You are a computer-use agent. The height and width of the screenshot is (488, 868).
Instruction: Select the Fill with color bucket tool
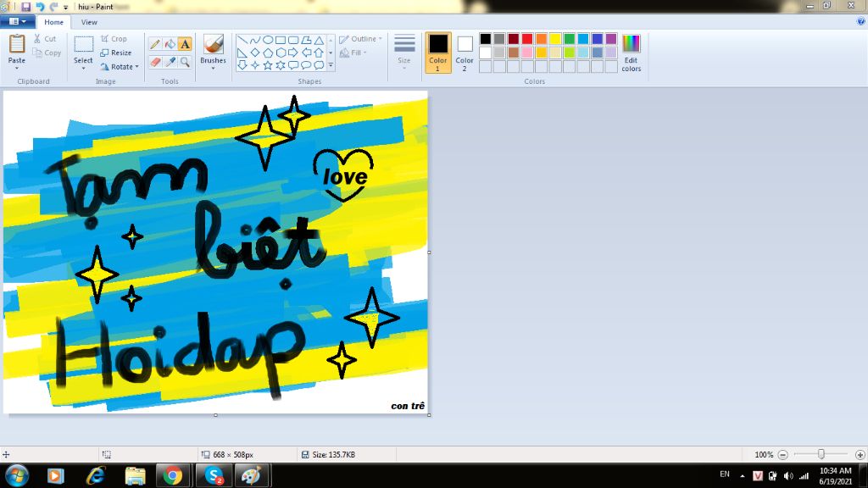click(x=170, y=44)
